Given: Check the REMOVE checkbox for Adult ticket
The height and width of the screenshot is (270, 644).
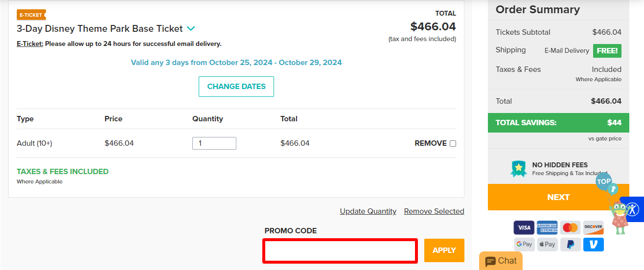Looking at the screenshot, I should point(453,143).
